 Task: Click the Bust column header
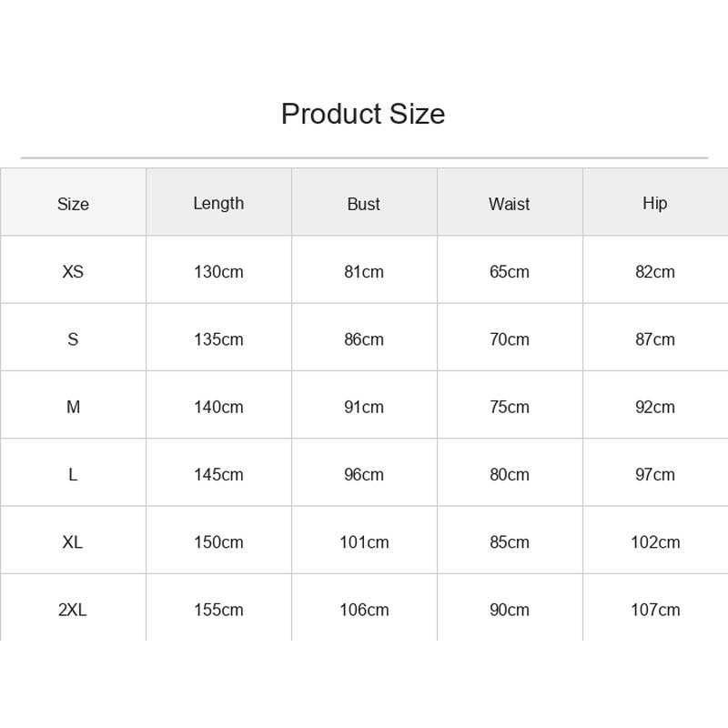[363, 204]
